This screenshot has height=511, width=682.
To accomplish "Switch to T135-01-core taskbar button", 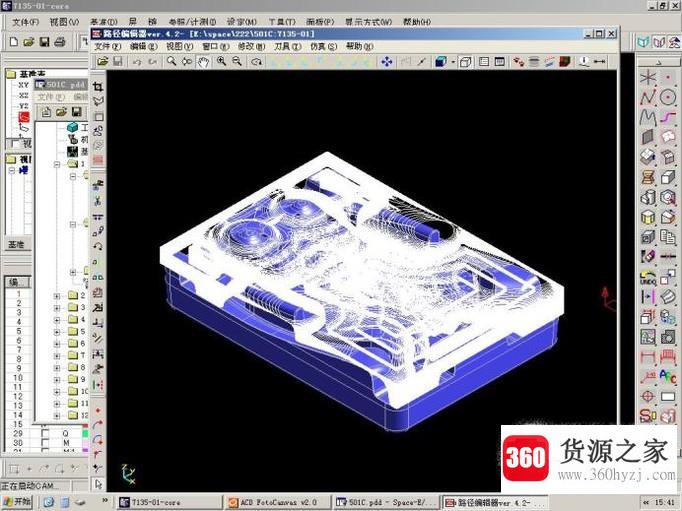I will (170, 502).
